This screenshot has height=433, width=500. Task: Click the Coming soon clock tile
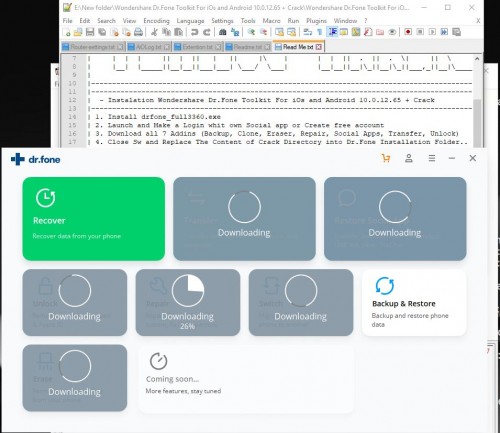[247, 379]
